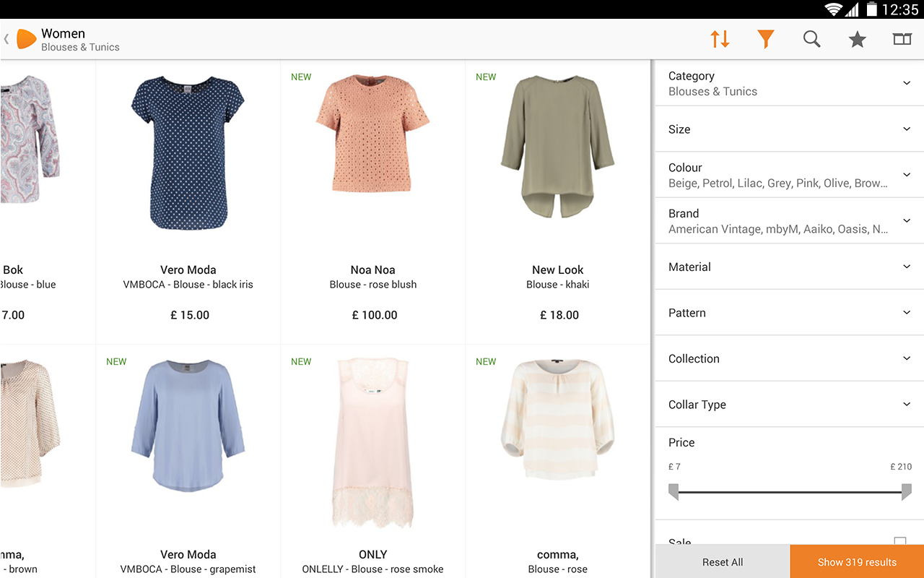This screenshot has width=924, height=578.
Task: Click the minimum price slider handle
Action: [674, 492]
